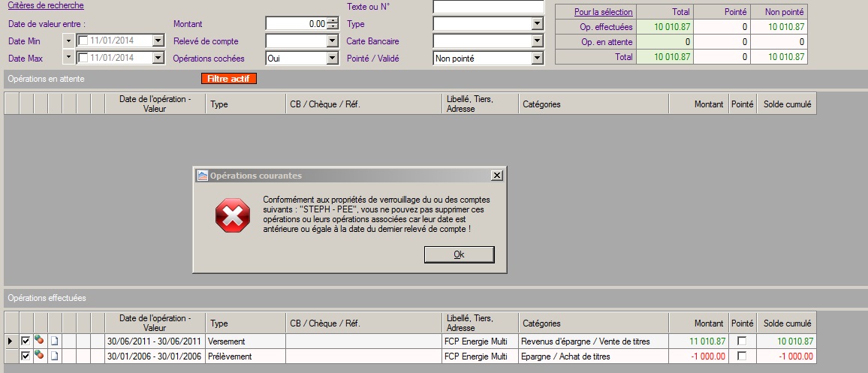868x373 pixels.
Task: Sort effectuées table by Catégories column
Action: [593, 323]
